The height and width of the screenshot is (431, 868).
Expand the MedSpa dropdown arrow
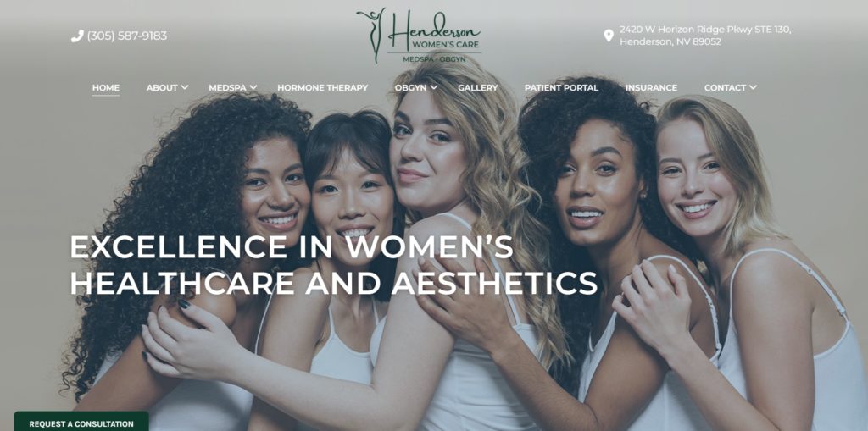253,87
